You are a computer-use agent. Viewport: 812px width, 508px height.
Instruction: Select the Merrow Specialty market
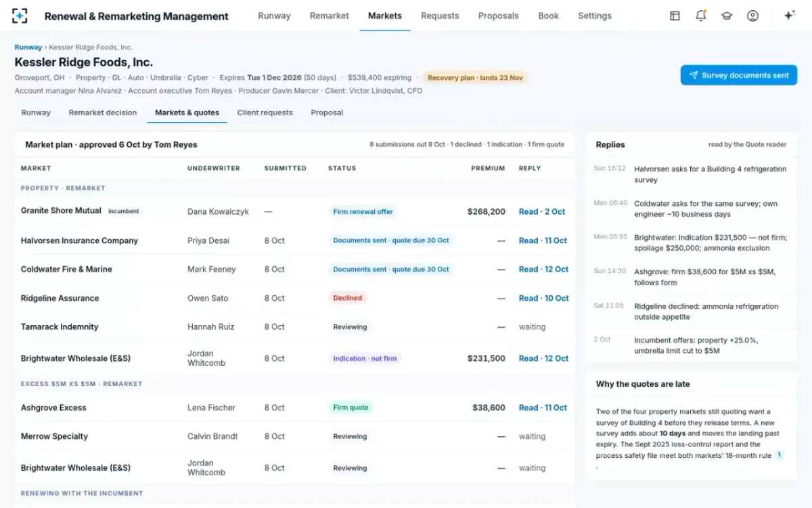pyautogui.click(x=54, y=436)
